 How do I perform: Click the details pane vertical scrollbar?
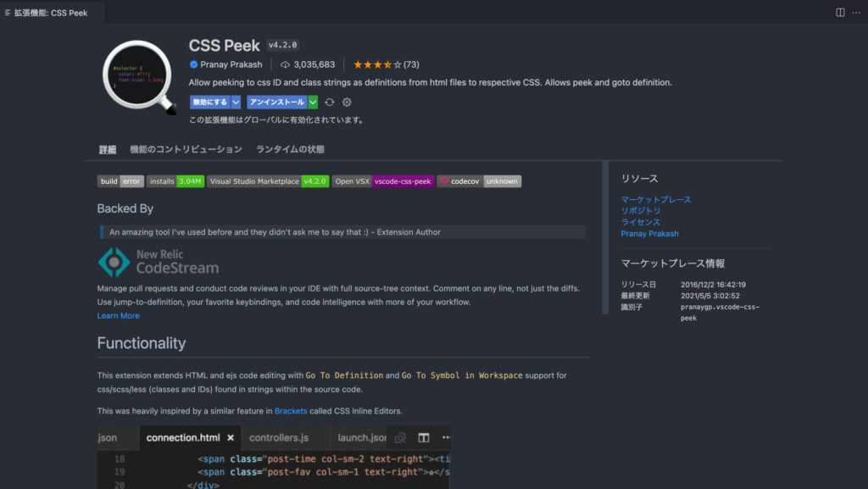click(604, 237)
